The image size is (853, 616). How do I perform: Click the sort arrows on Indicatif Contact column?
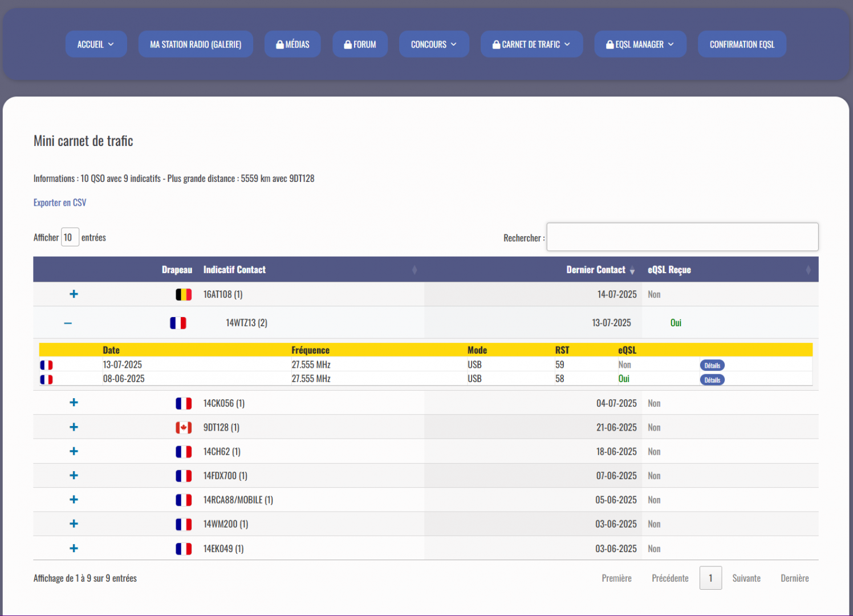(415, 270)
